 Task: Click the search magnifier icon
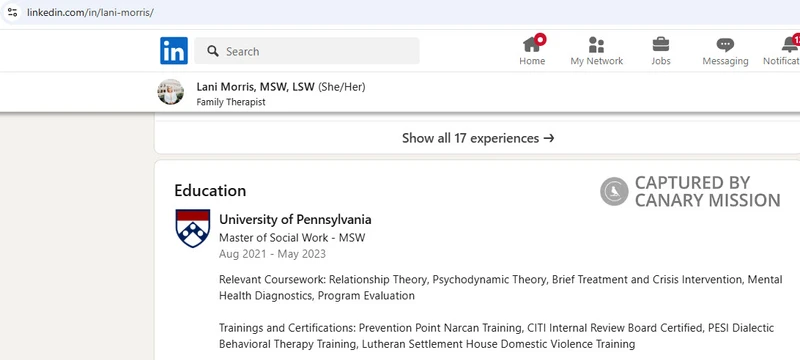[213, 51]
